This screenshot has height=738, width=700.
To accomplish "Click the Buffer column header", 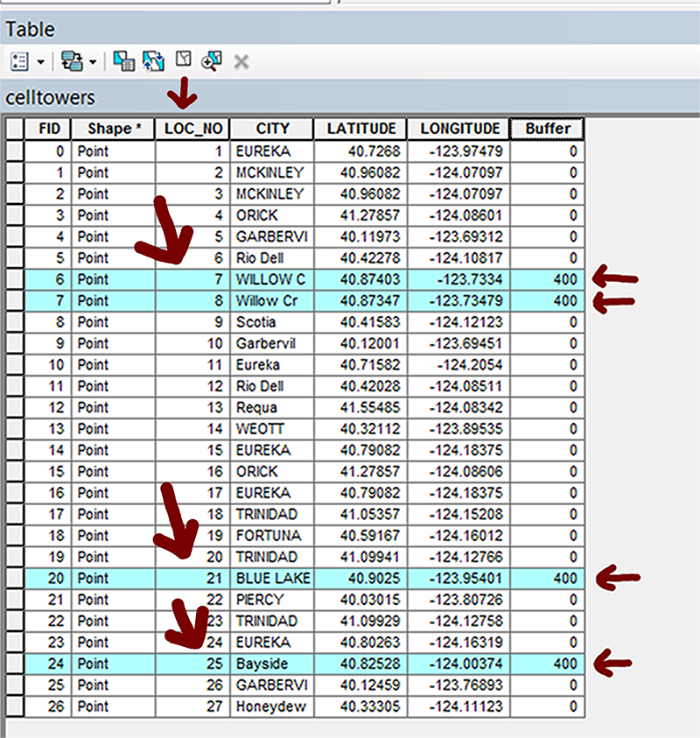I will coord(548,129).
